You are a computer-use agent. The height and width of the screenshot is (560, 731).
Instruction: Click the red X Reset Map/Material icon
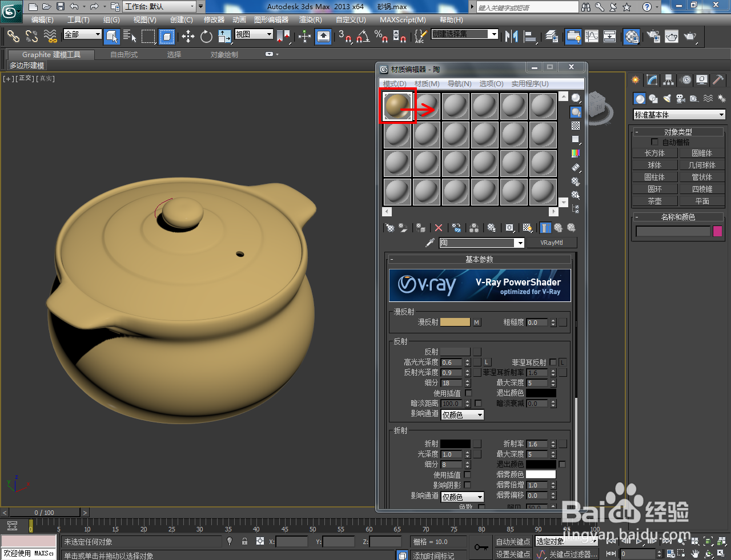(439, 228)
